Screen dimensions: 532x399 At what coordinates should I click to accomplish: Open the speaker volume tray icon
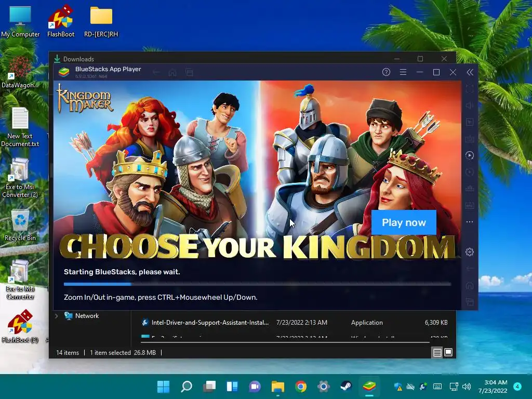coord(467,387)
